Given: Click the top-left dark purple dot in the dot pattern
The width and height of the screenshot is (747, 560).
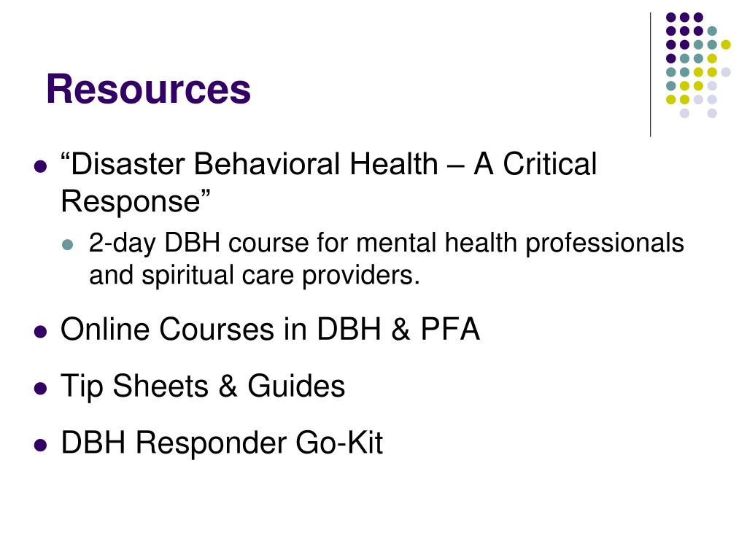Looking at the screenshot, I should pos(671,17).
